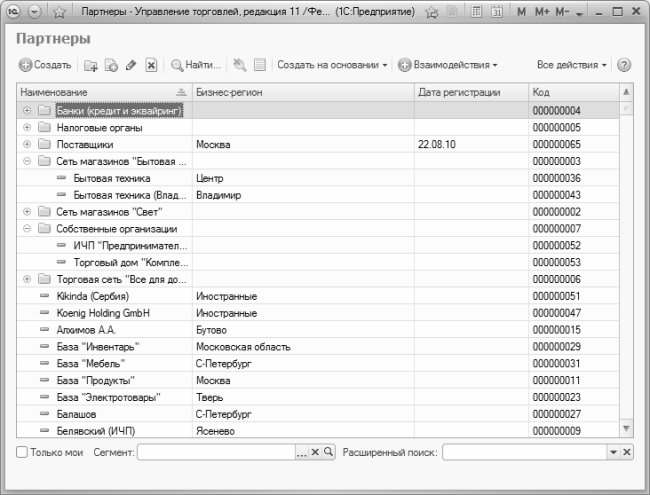This screenshot has width=650, height=495.
Task: Click the list scrollbar up arrow
Action: pos(626,92)
